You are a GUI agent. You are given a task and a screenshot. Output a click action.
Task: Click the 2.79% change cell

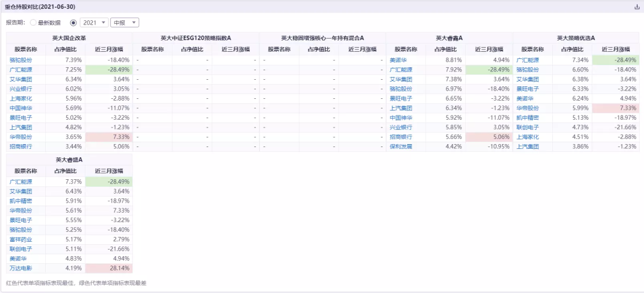coord(109,239)
